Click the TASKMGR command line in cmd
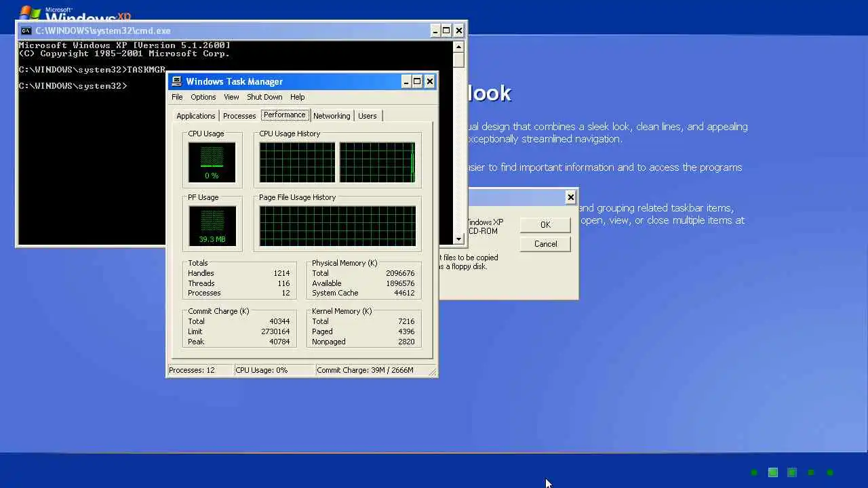 click(92, 70)
